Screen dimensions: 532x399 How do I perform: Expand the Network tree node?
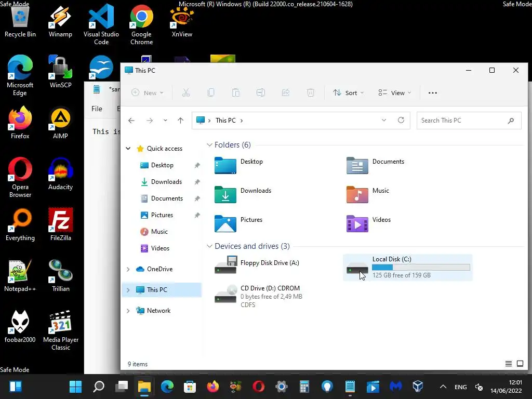(x=128, y=311)
